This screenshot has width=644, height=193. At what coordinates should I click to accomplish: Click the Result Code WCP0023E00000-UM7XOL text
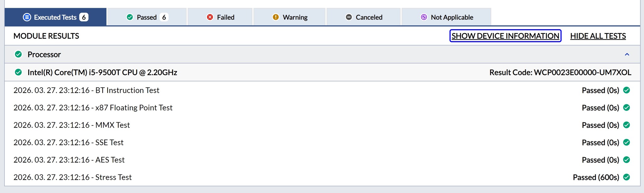point(560,72)
